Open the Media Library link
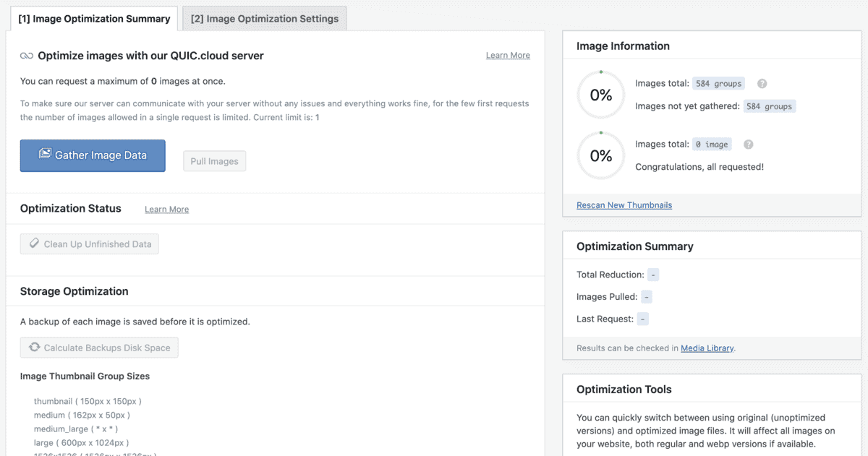This screenshot has height=456, width=868. tap(707, 348)
